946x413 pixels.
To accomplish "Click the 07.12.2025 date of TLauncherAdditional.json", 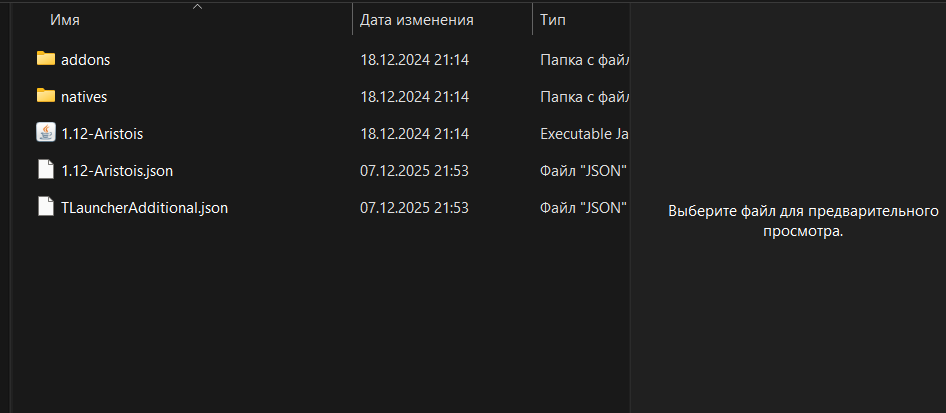I will 414,208.
